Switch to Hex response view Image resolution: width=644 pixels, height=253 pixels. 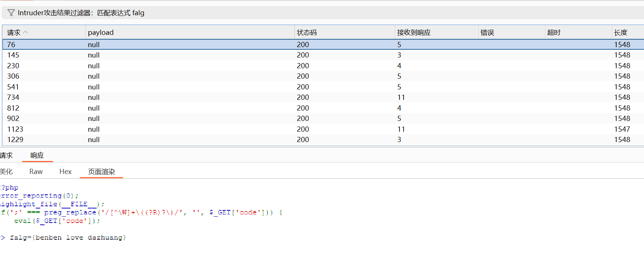[65, 172]
